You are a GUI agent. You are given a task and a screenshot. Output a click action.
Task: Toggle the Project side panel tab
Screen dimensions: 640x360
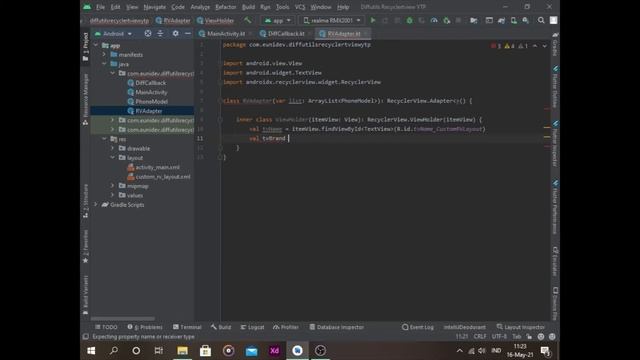85,47
